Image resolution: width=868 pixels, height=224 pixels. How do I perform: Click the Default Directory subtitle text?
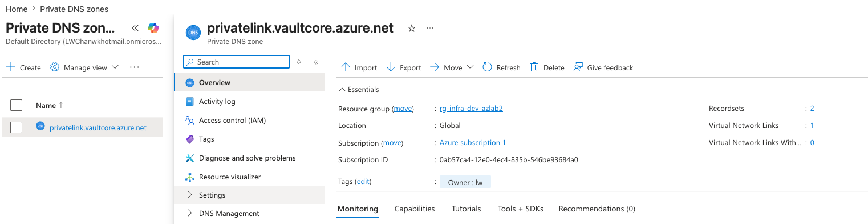[84, 42]
